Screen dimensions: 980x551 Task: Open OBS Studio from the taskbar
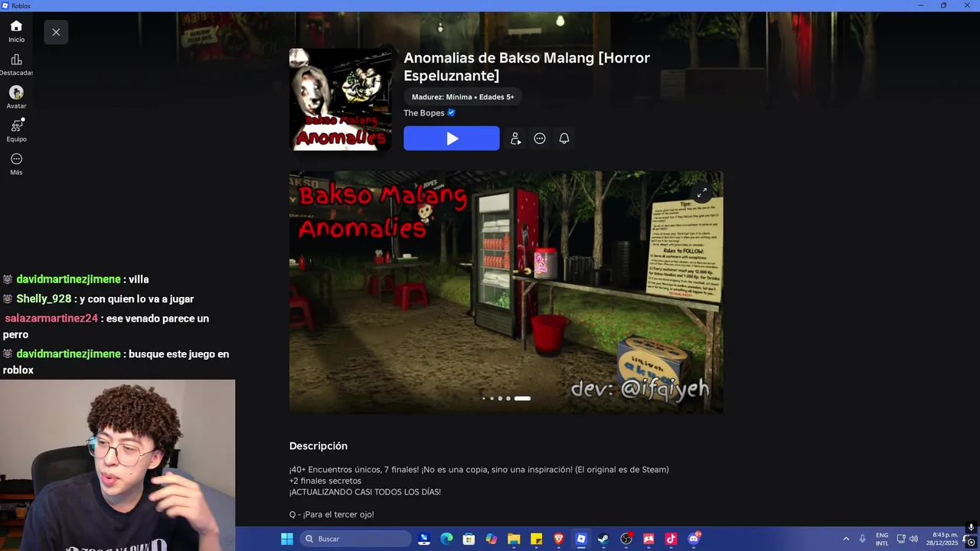[x=626, y=539]
